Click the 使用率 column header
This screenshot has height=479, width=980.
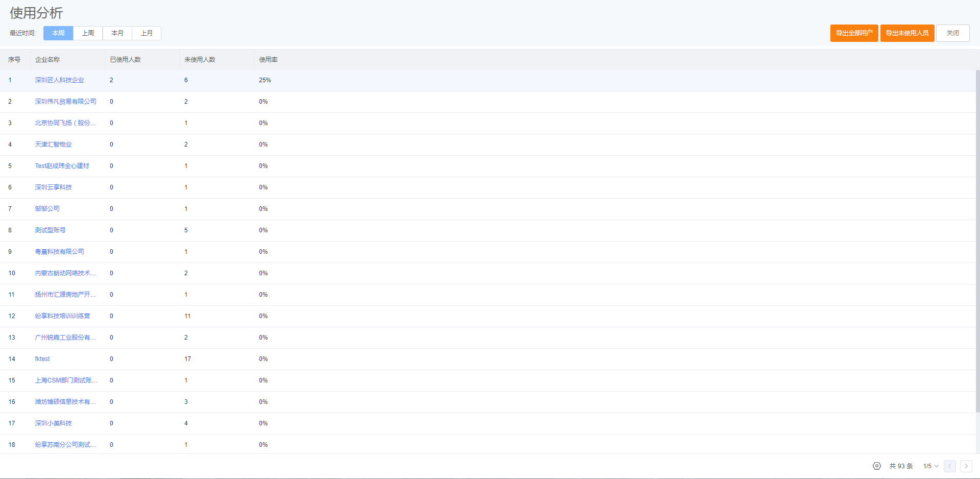tap(268, 60)
